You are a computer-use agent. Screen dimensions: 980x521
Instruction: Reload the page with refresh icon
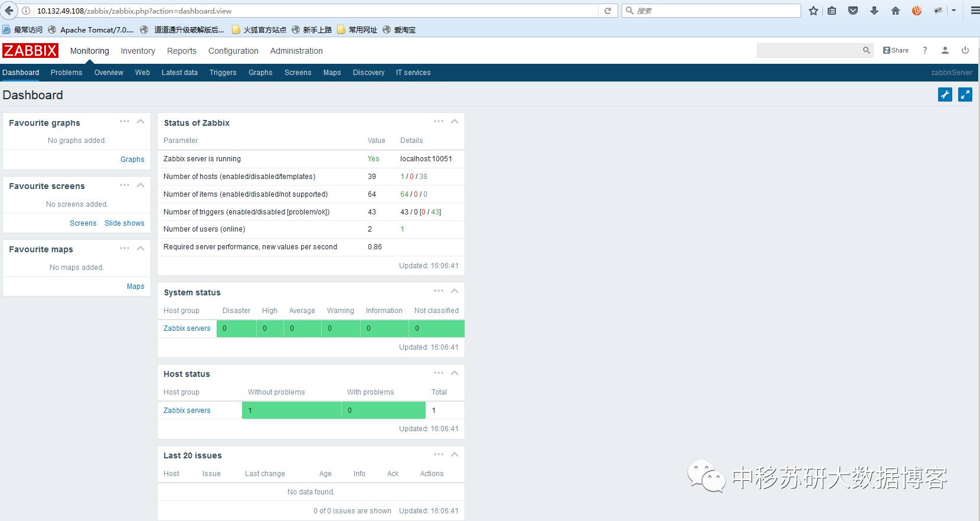(x=607, y=11)
